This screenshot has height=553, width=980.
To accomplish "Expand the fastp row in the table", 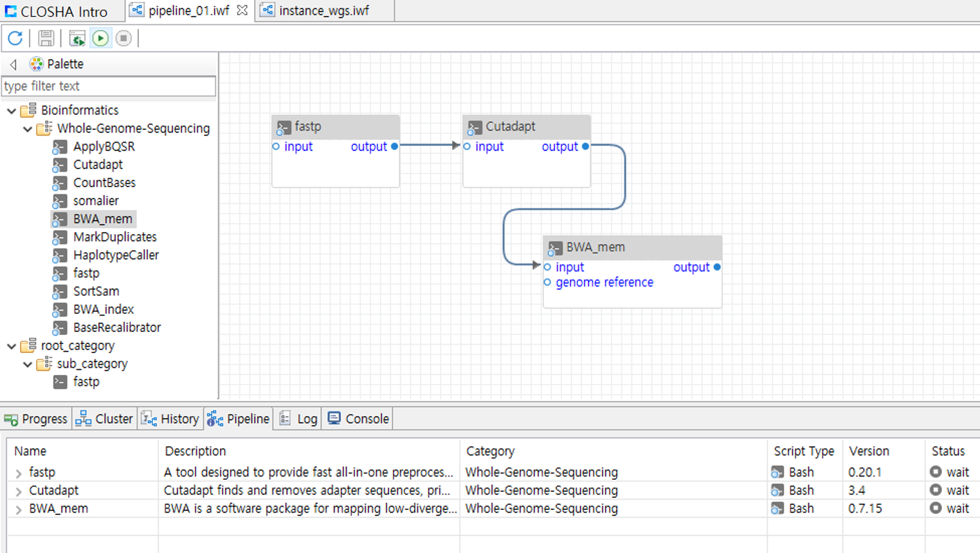I will (x=19, y=473).
